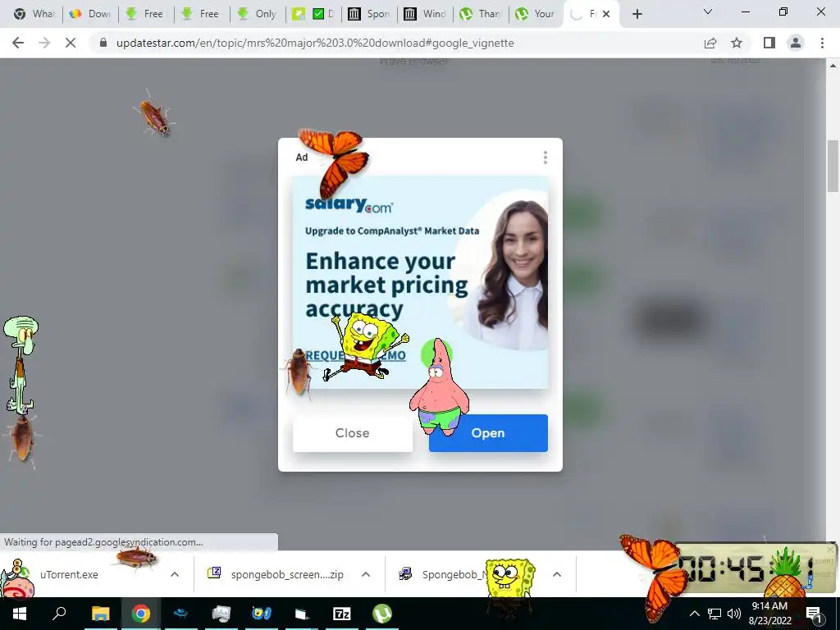Viewport: 840px width, 630px height.
Task: Click the 'Enhance your market pricing accuracy' headline
Action: [386, 285]
